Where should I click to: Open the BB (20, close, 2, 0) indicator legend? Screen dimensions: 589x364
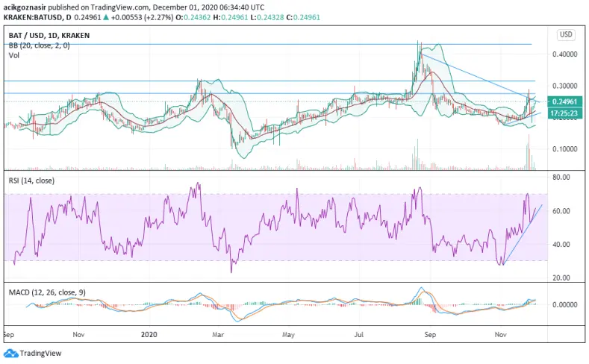[x=39, y=45]
